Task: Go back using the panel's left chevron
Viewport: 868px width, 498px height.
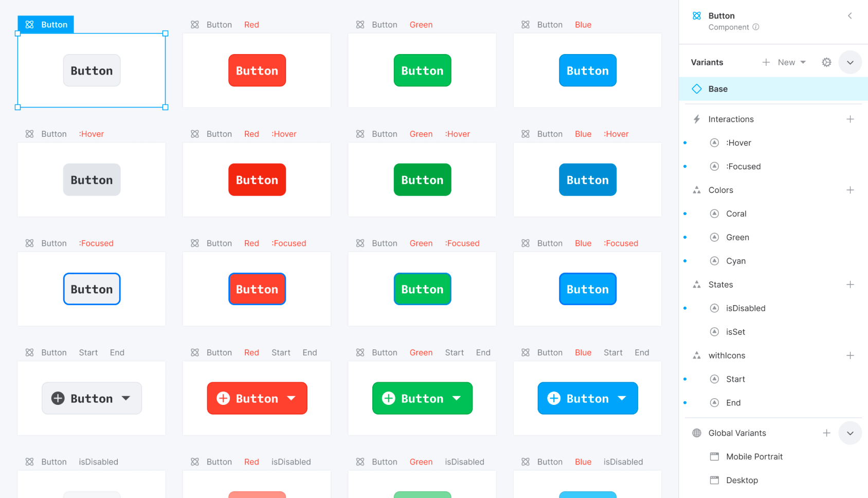Action: click(850, 16)
